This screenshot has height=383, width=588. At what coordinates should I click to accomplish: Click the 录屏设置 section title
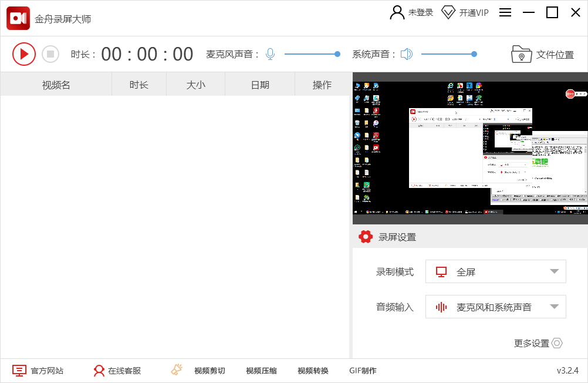click(397, 237)
